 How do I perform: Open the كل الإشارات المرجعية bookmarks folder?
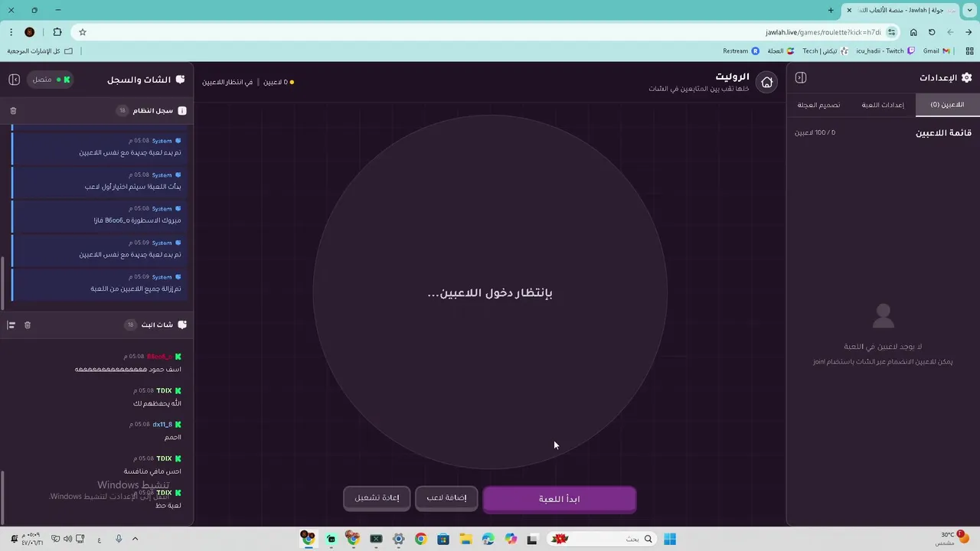pos(40,51)
